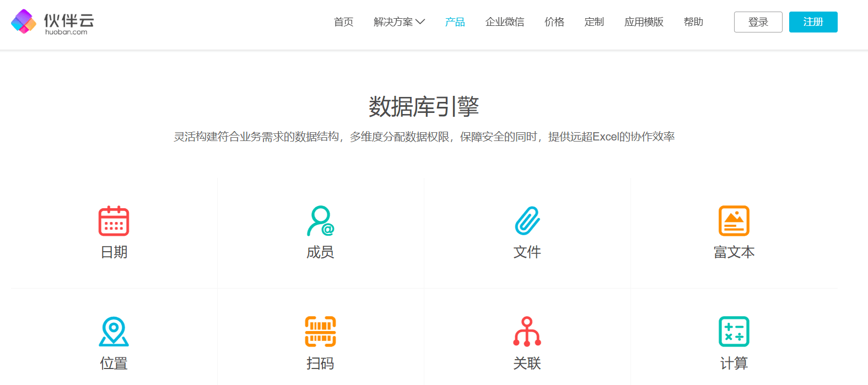Click the 日期 label text
Screen dimensions: 868x385
[114, 252]
